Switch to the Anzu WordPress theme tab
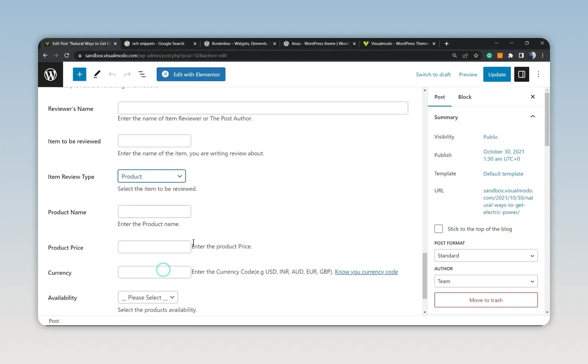 click(319, 44)
